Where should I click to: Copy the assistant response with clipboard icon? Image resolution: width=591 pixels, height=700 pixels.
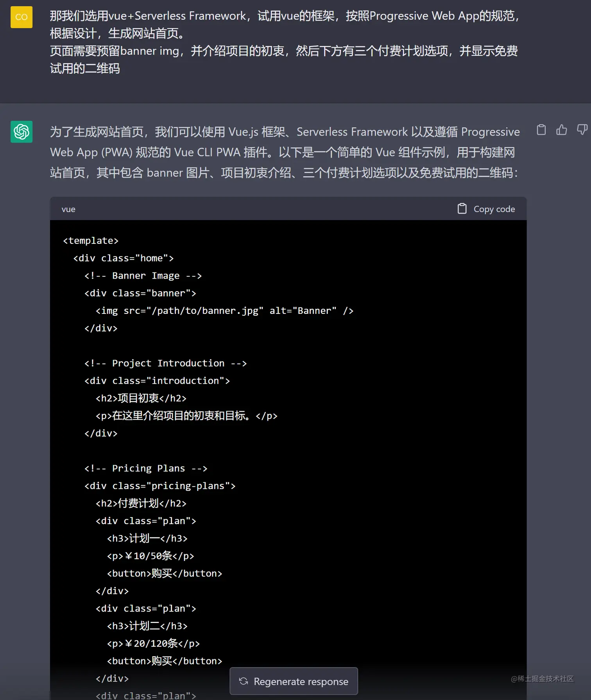(x=541, y=130)
